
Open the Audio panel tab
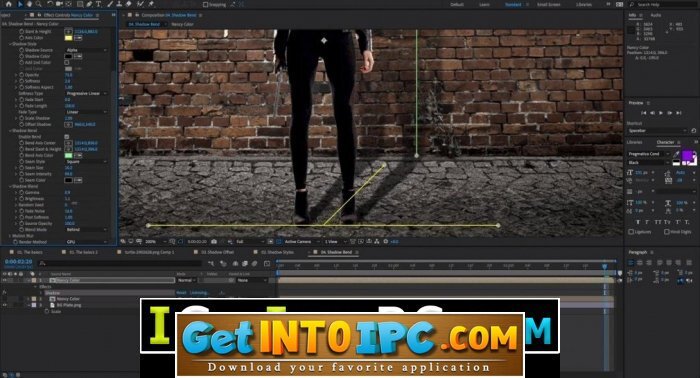coord(656,15)
